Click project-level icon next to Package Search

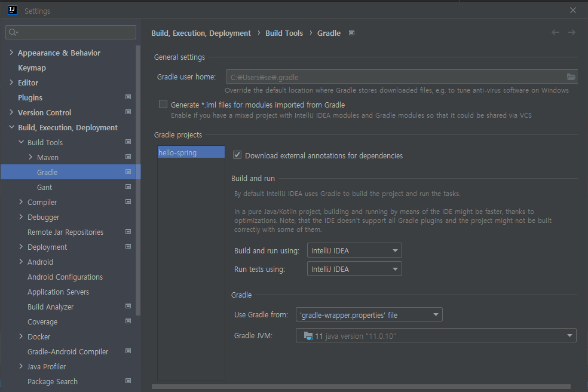(x=128, y=381)
